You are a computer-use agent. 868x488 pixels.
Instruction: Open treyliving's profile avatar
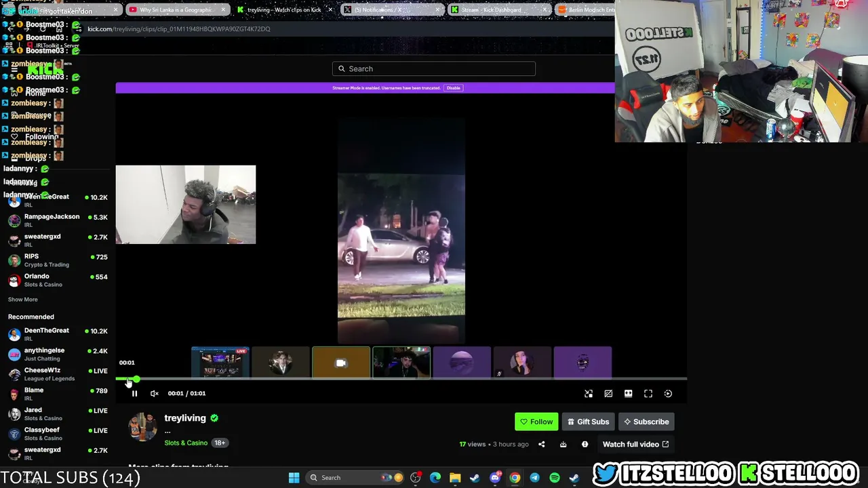142,427
